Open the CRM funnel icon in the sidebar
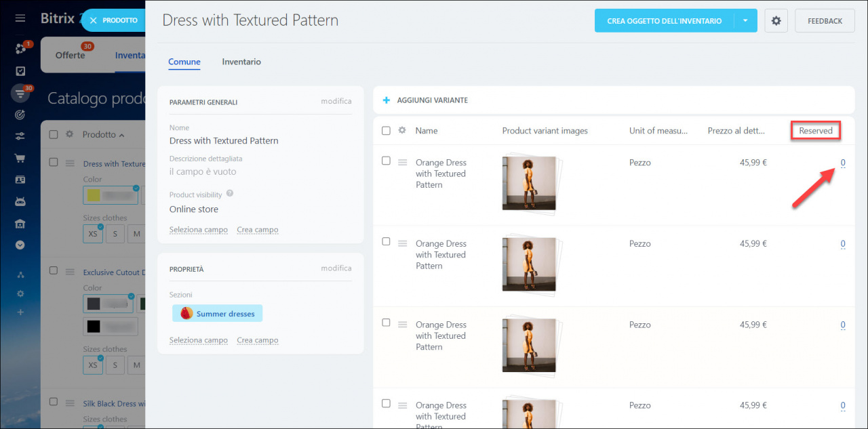 [20, 94]
